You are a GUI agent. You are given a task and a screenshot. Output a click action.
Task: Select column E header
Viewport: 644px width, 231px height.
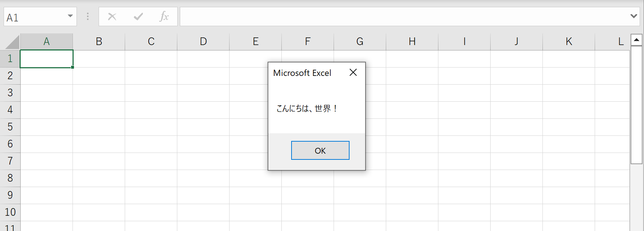(x=255, y=42)
